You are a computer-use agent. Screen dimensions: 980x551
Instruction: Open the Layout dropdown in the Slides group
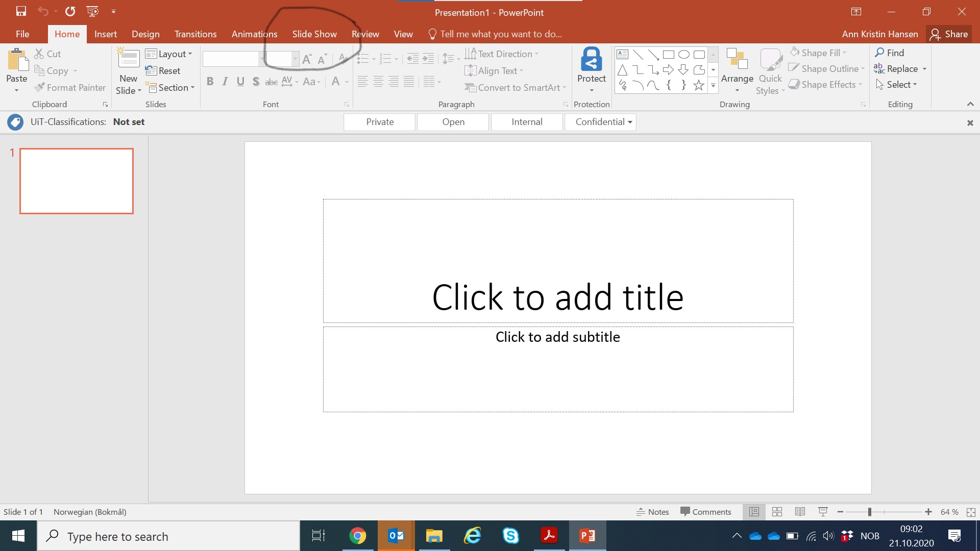click(x=168, y=54)
